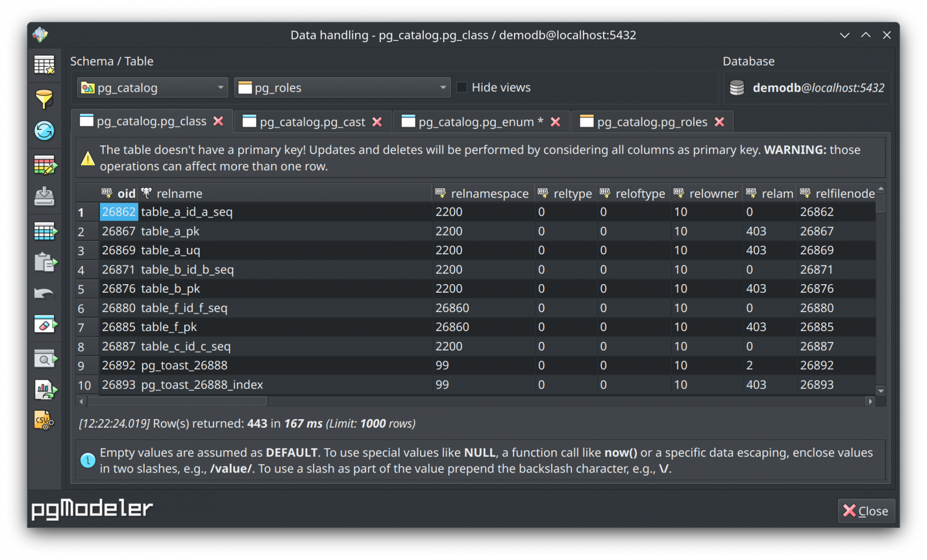Close the pg_catalog.pg_class tab
Image resolution: width=927 pixels, height=560 pixels.
point(218,121)
